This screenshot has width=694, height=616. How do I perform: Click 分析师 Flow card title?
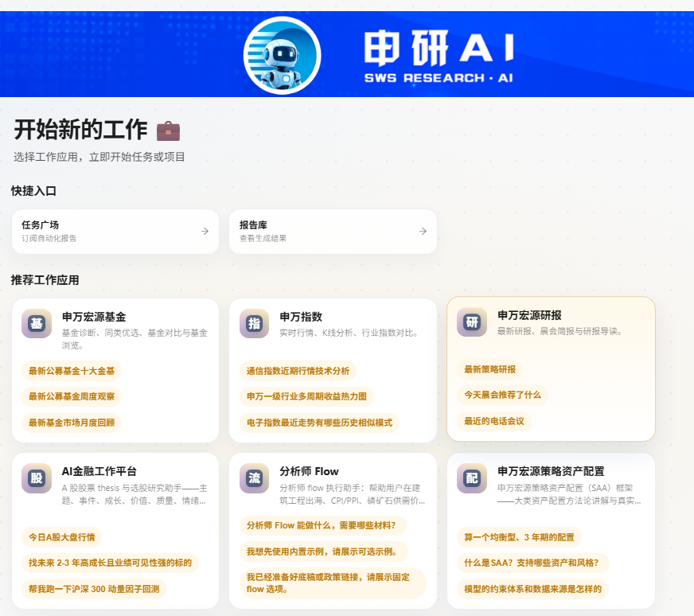(x=309, y=471)
